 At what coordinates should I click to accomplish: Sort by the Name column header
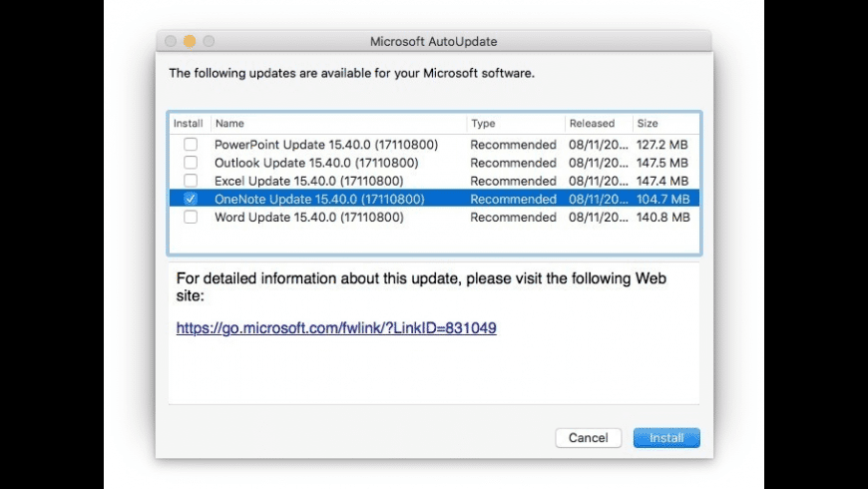coord(338,124)
